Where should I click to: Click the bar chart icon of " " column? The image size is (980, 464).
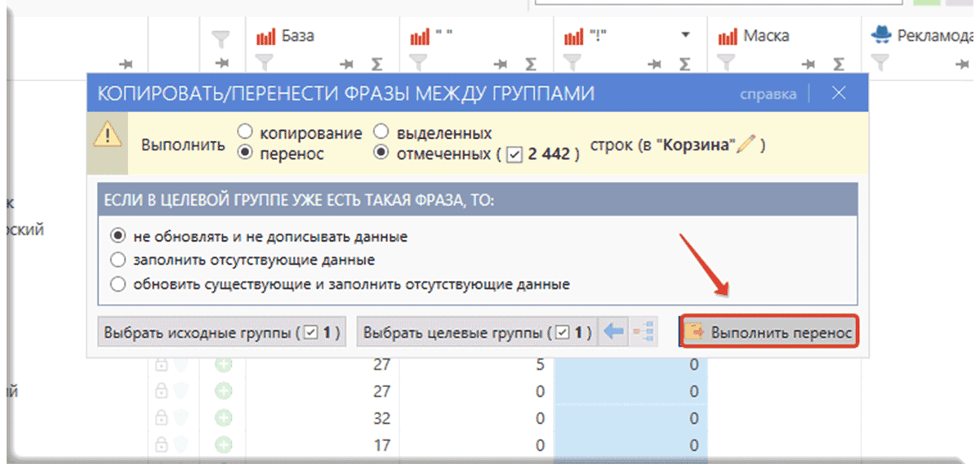(x=420, y=38)
